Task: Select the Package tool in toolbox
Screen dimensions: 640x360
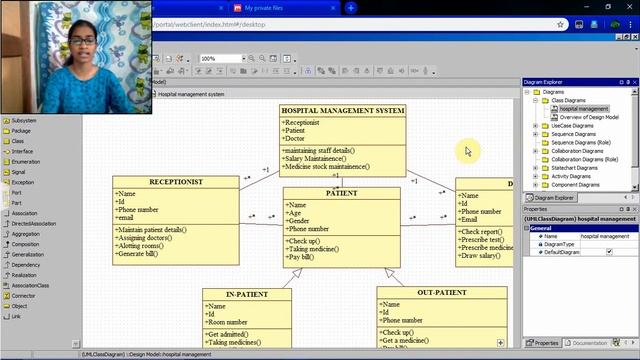Action: (17, 131)
